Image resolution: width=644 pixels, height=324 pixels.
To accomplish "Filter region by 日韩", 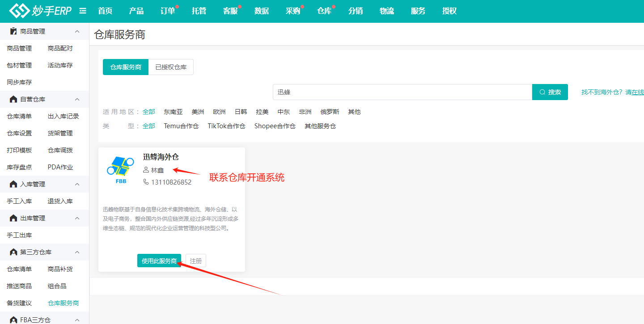I will pos(241,112).
